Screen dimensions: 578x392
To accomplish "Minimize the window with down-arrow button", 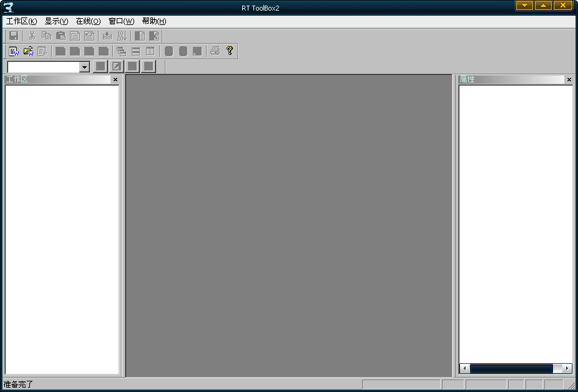I will (x=524, y=5).
